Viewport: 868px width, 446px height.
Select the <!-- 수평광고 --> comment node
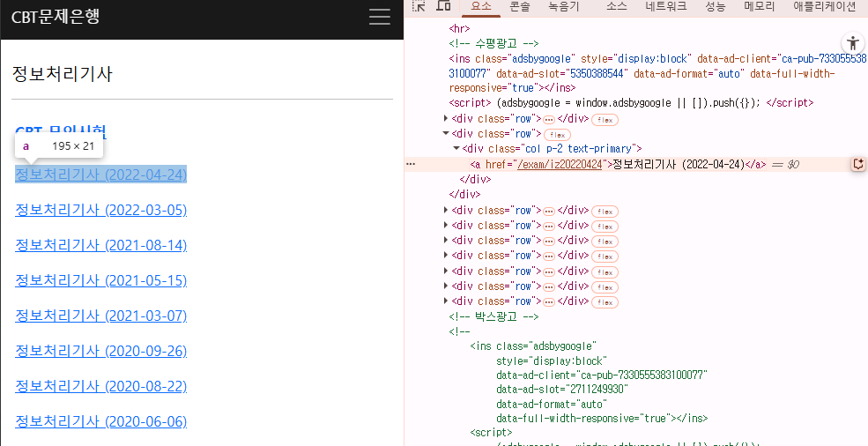tap(493, 43)
